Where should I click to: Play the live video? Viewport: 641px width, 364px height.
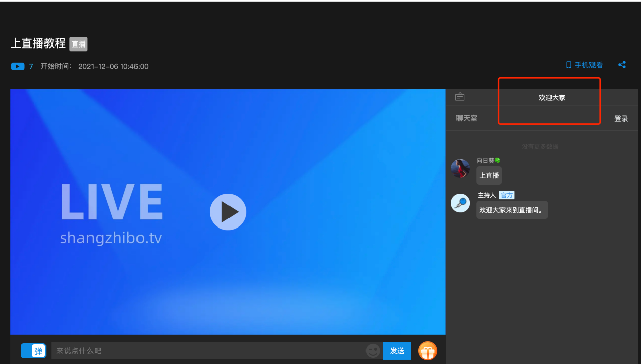[228, 212]
